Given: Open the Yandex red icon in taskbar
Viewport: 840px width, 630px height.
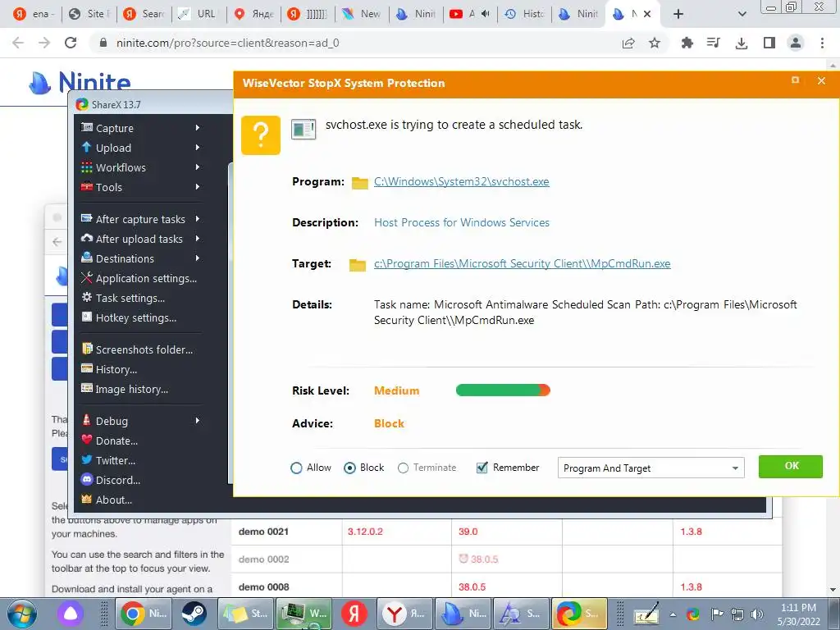Looking at the screenshot, I should pos(354,614).
